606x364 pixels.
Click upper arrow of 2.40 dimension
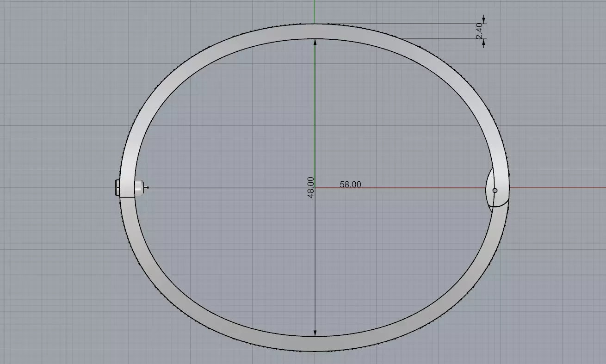484,20
